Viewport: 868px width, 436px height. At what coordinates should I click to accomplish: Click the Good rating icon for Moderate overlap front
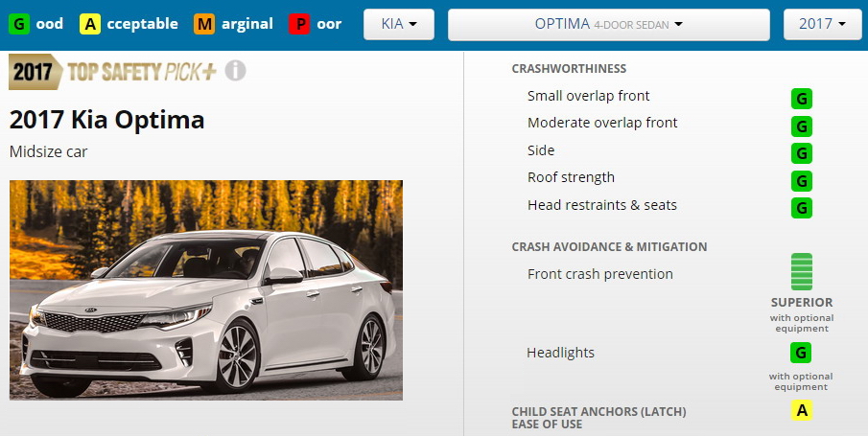801,126
